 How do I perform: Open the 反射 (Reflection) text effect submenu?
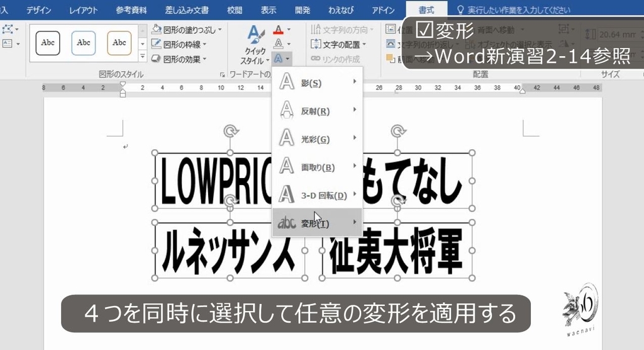click(x=317, y=110)
